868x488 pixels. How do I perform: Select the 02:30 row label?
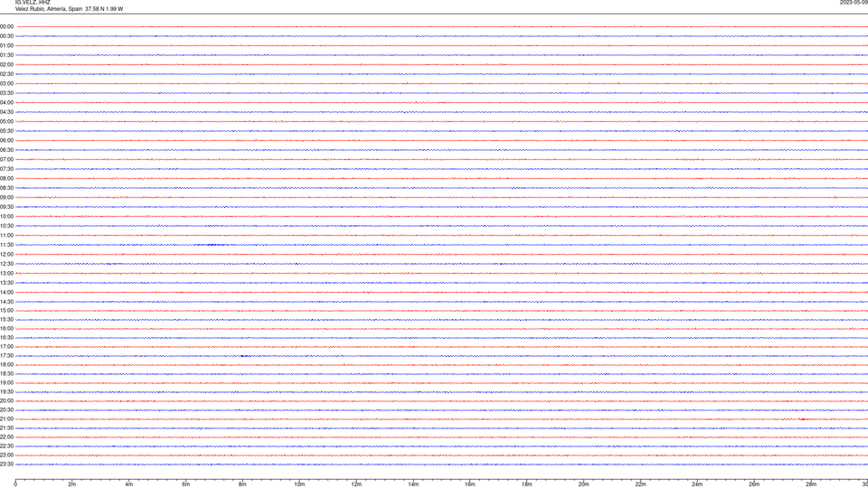coord(6,74)
